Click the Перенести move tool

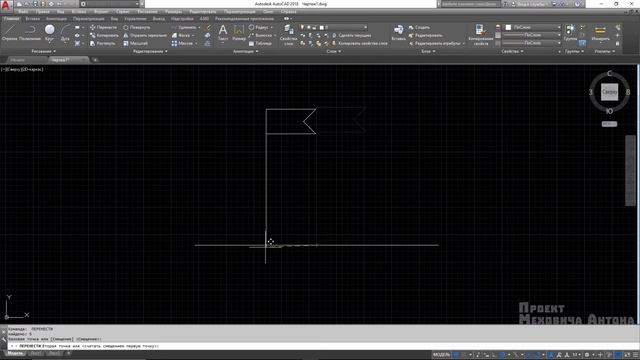tap(103, 27)
